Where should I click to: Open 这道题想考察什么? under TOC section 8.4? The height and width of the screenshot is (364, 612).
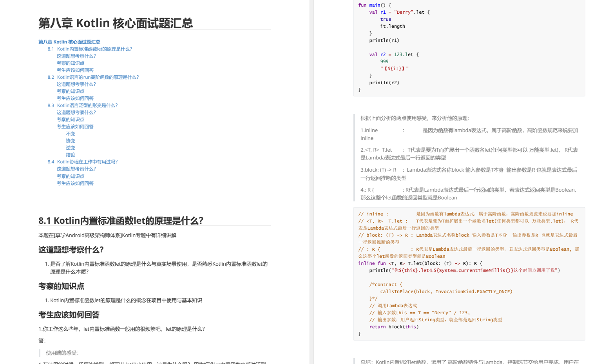(76, 169)
